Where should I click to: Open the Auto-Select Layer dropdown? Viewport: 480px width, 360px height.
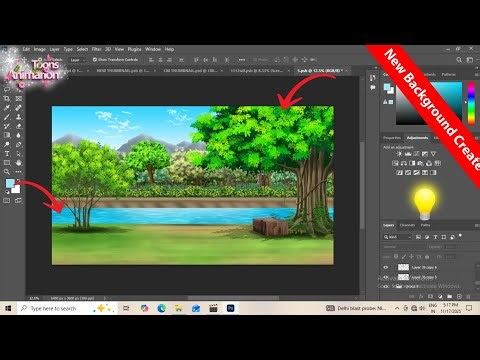[x=77, y=60]
